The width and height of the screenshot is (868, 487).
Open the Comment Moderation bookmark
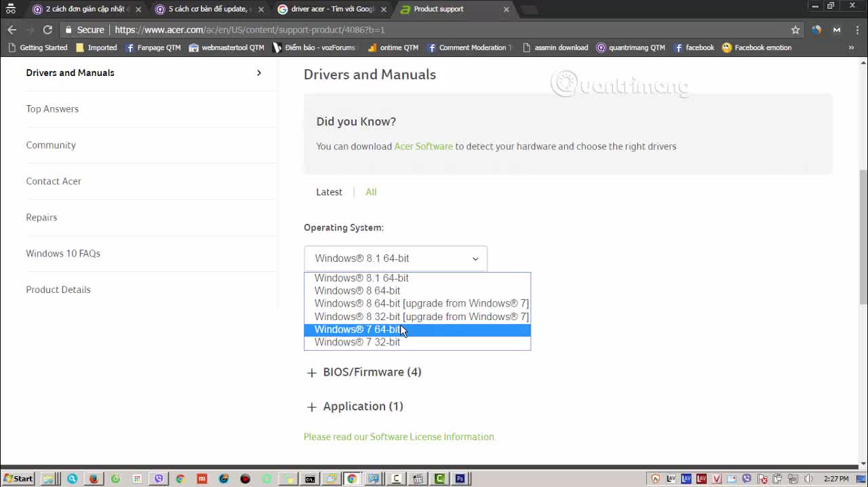(470, 47)
